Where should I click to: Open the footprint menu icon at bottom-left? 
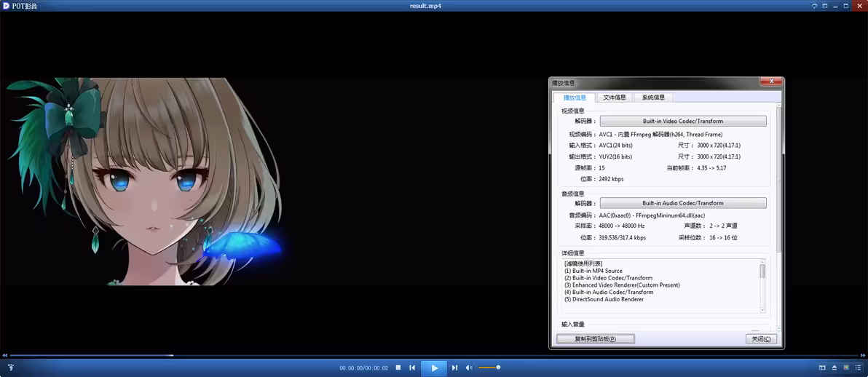(x=10, y=368)
